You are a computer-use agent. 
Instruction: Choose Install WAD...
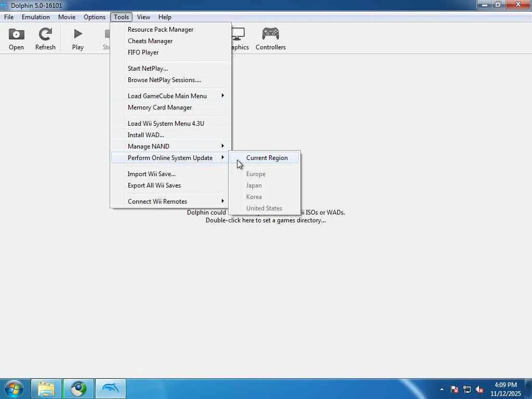point(170,135)
